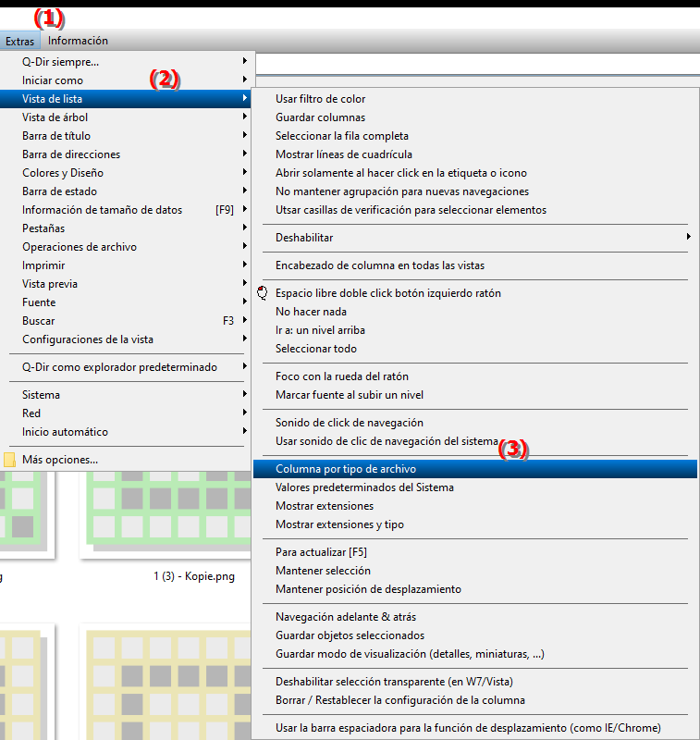Select the Vista de lista entry

click(x=126, y=99)
